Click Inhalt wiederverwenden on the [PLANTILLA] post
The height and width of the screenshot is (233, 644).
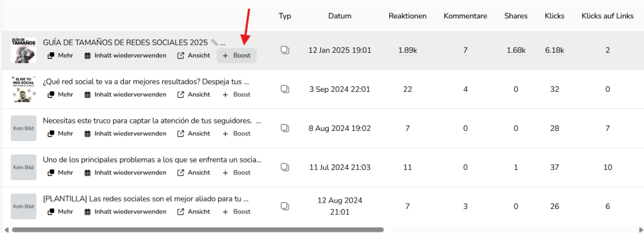tap(126, 212)
